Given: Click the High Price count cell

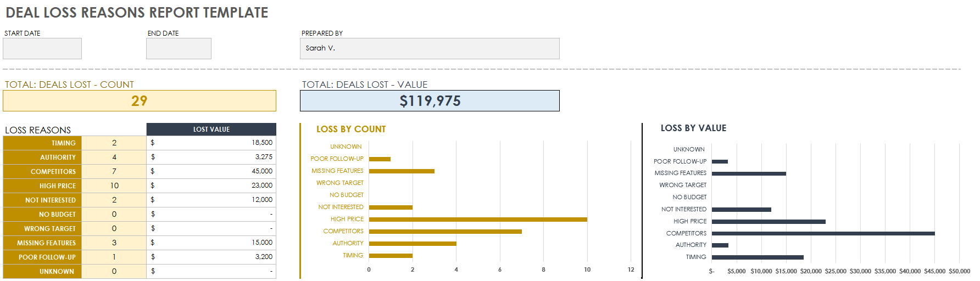Looking at the screenshot, I should [x=114, y=186].
